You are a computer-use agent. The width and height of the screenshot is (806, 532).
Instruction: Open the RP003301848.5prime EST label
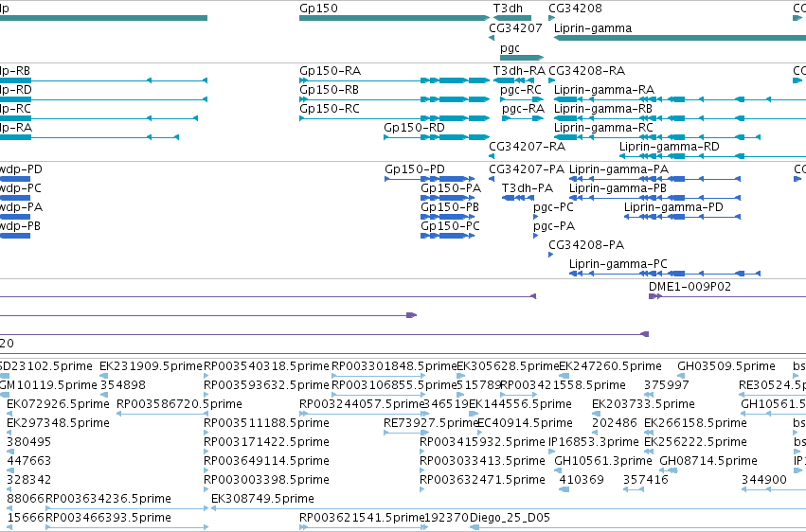394,366
